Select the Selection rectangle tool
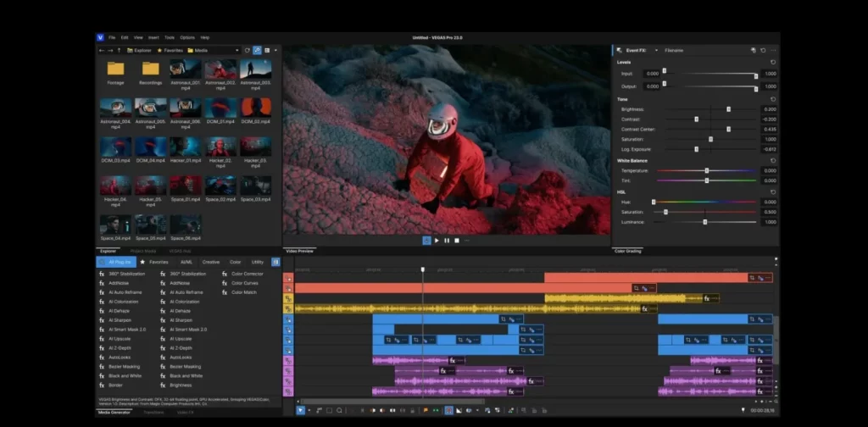The height and width of the screenshot is (427, 868). pos(329,410)
